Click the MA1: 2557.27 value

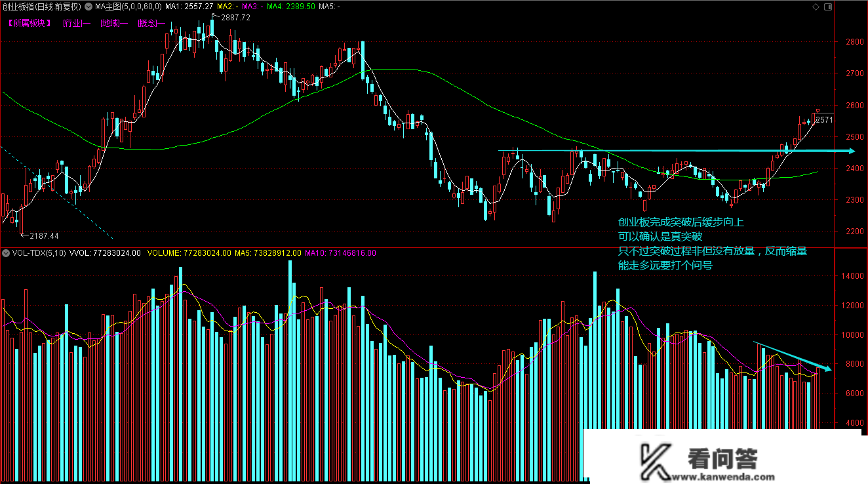point(189,7)
